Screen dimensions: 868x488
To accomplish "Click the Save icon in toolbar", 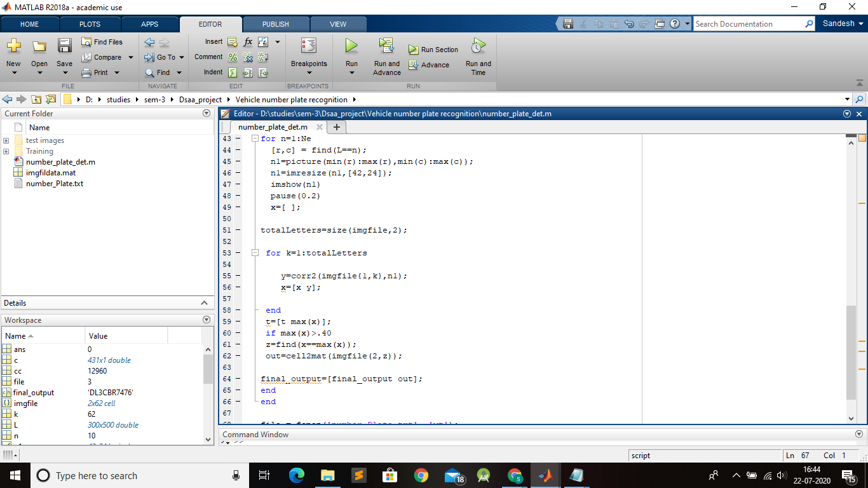I will tap(64, 46).
